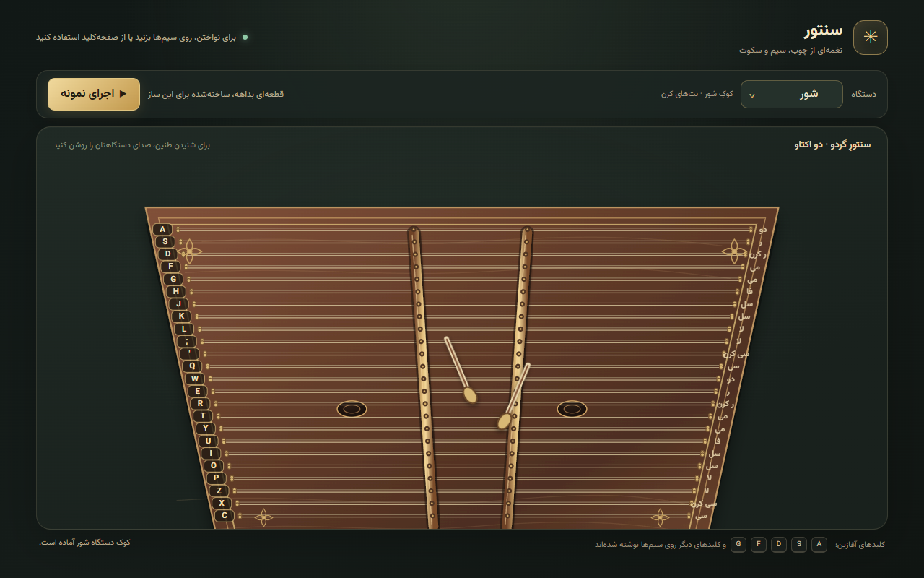Strike the string key A on the santur
924x578 pixels.
click(x=162, y=230)
